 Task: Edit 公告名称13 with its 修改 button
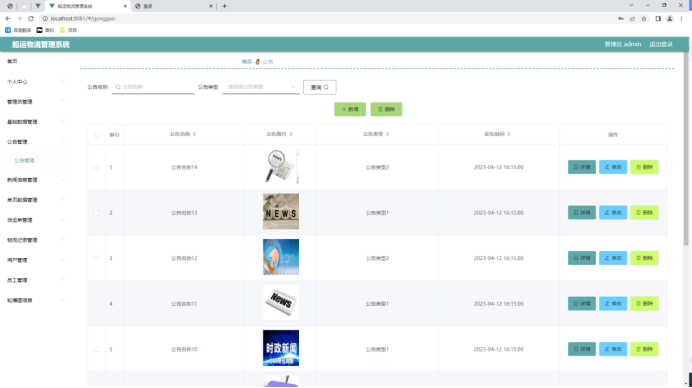tap(613, 212)
